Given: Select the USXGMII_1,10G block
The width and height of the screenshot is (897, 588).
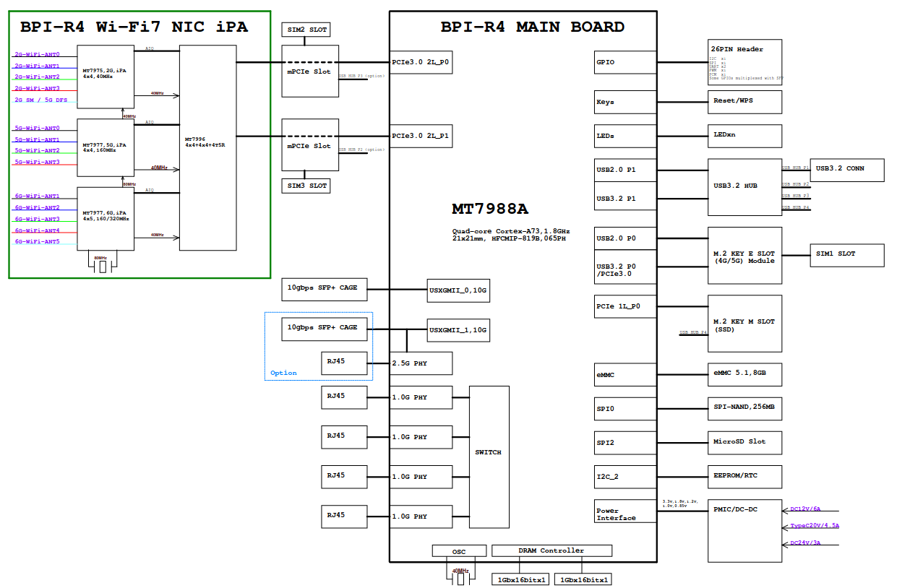Looking at the screenshot, I should coord(458,329).
